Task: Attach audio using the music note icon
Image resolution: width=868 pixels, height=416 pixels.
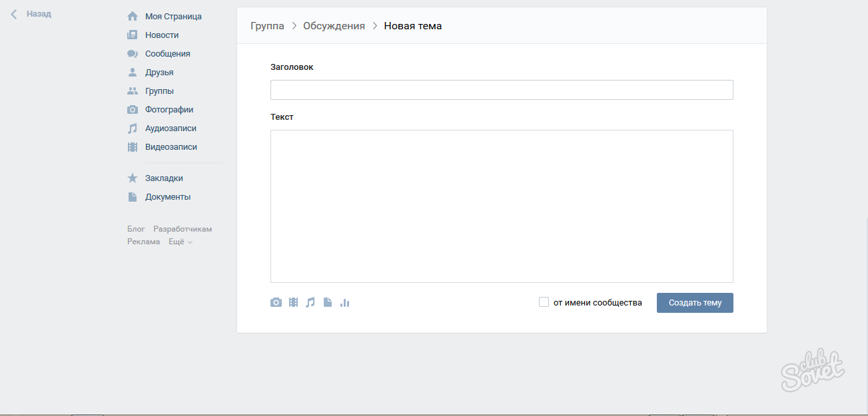Action: 310,303
